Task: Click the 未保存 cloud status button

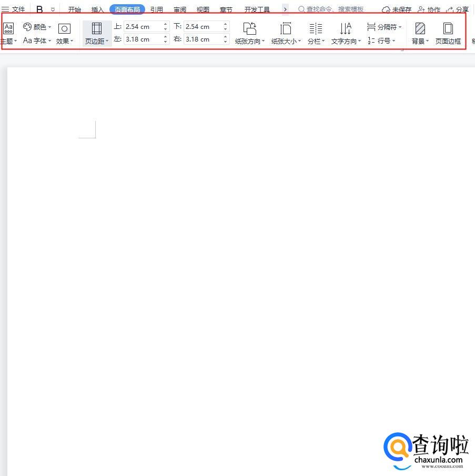Action: pos(397,9)
